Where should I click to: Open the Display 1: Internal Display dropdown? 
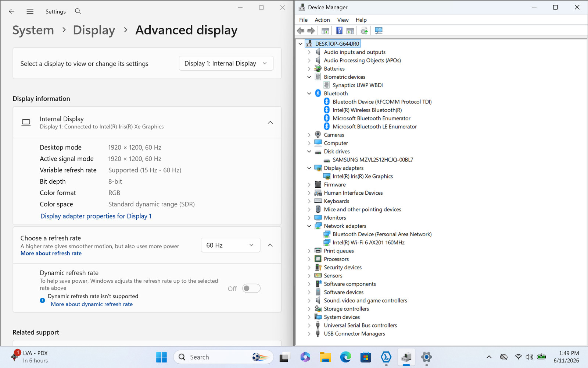pyautogui.click(x=226, y=63)
